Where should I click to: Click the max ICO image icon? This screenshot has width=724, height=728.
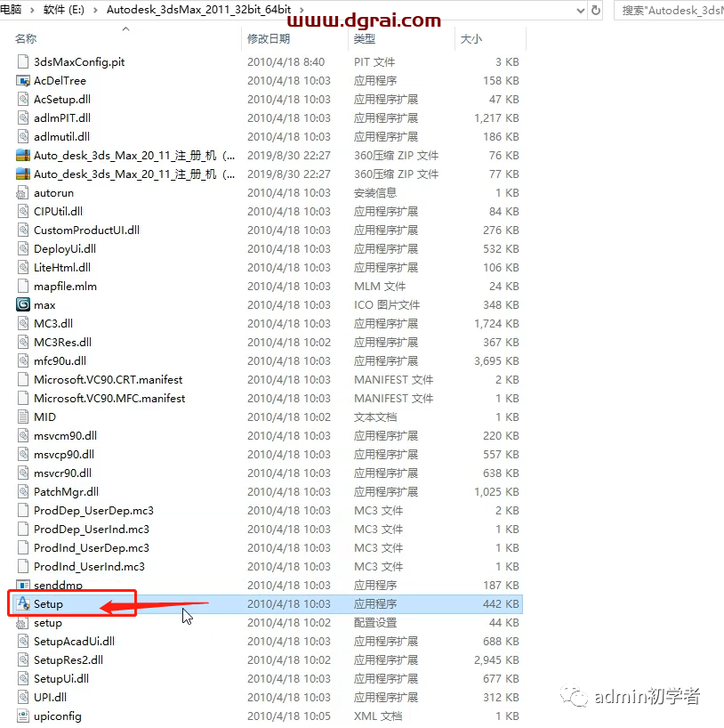tap(23, 304)
